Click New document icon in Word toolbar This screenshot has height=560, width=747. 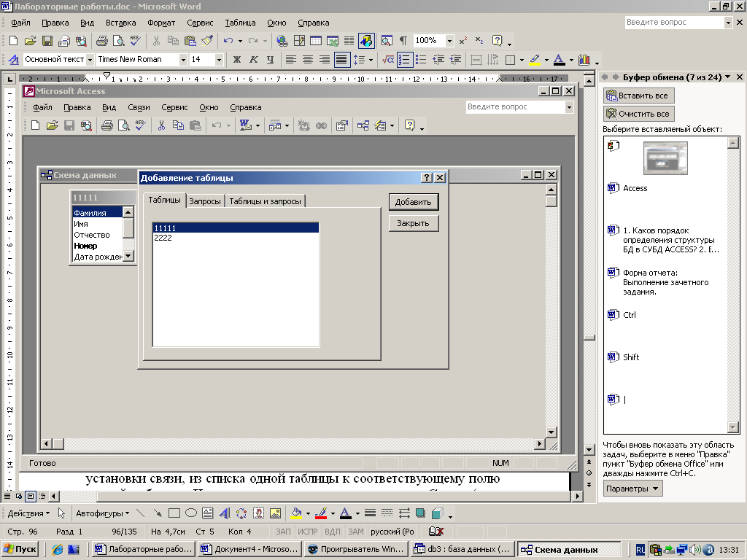[x=14, y=41]
